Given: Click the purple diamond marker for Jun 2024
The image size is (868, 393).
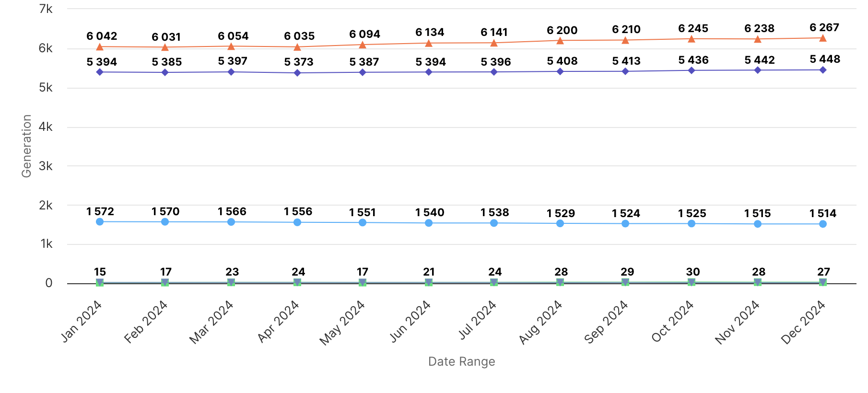Looking at the screenshot, I should tap(429, 72).
